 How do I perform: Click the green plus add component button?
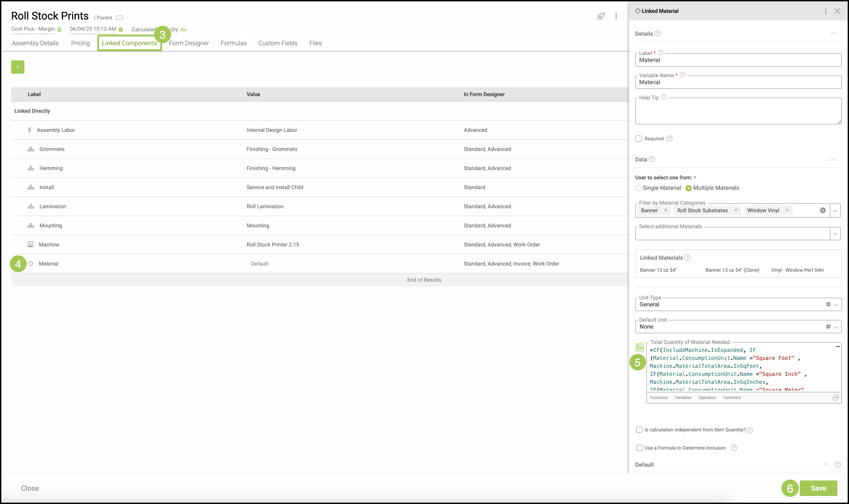(18, 67)
